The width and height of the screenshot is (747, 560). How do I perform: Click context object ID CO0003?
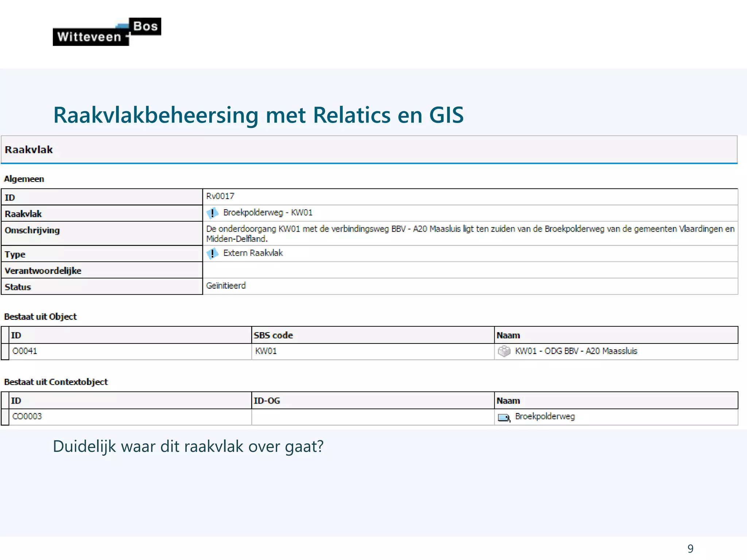coord(27,416)
